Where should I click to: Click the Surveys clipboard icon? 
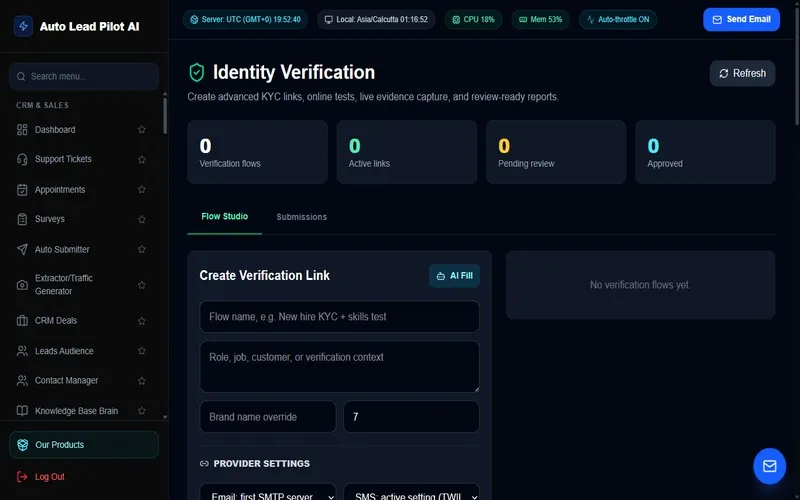(x=22, y=219)
